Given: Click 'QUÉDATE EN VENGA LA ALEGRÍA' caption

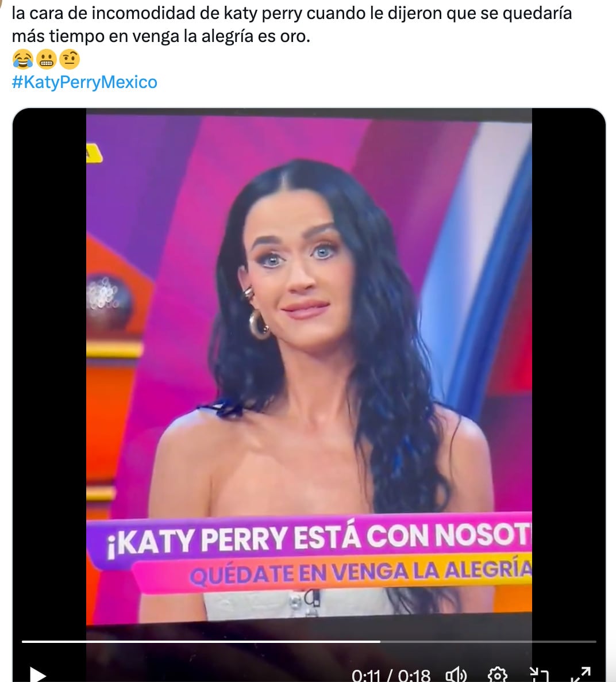Looking at the screenshot, I should tap(360, 572).
